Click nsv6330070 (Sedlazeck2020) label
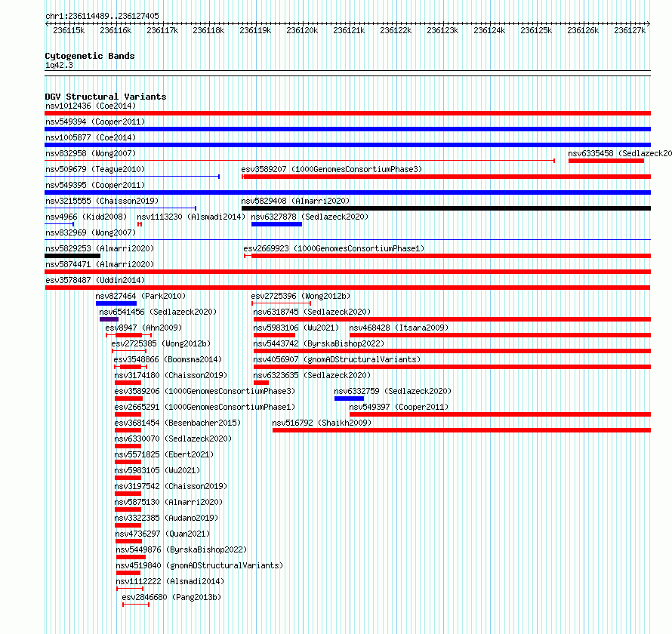The image size is (672, 634). pos(173,439)
